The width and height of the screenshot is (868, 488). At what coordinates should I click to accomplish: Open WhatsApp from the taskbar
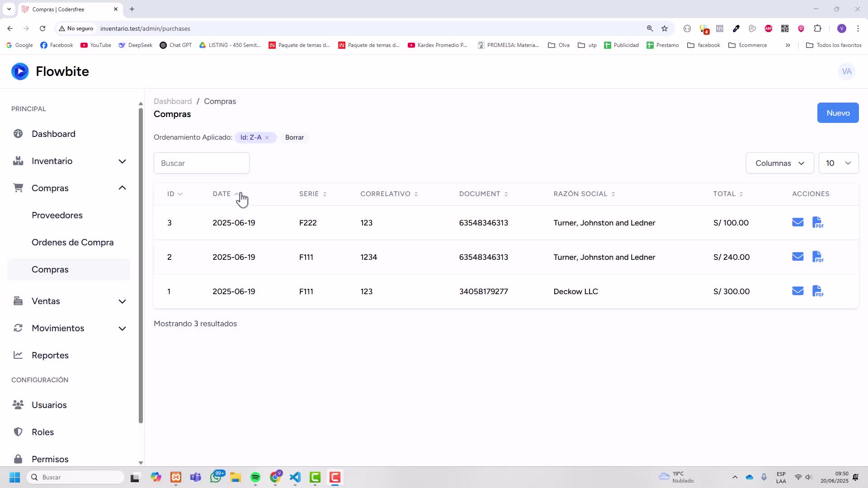[216, 477]
